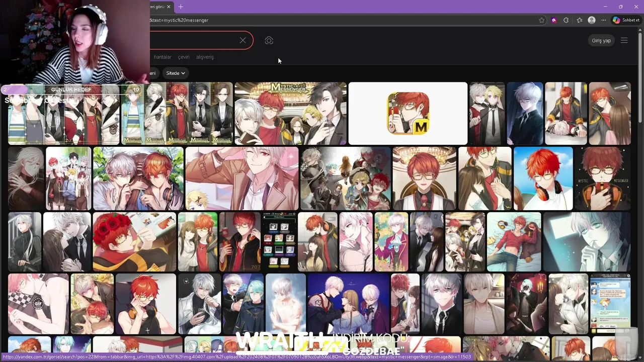Go to 'haritalar' maps section

163,57
